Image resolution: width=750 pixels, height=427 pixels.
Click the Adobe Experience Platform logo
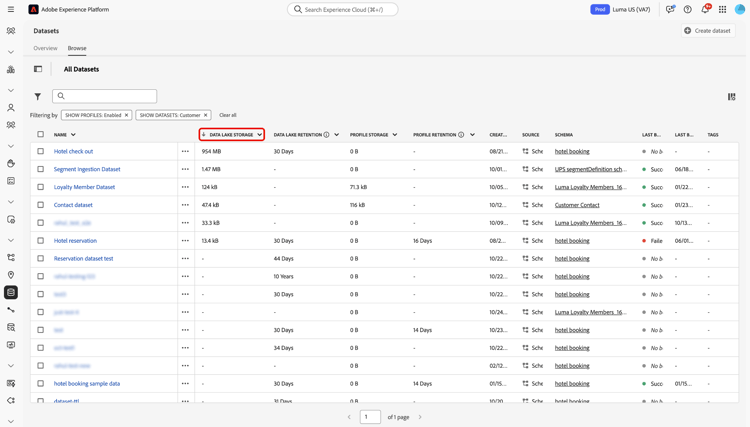click(33, 10)
